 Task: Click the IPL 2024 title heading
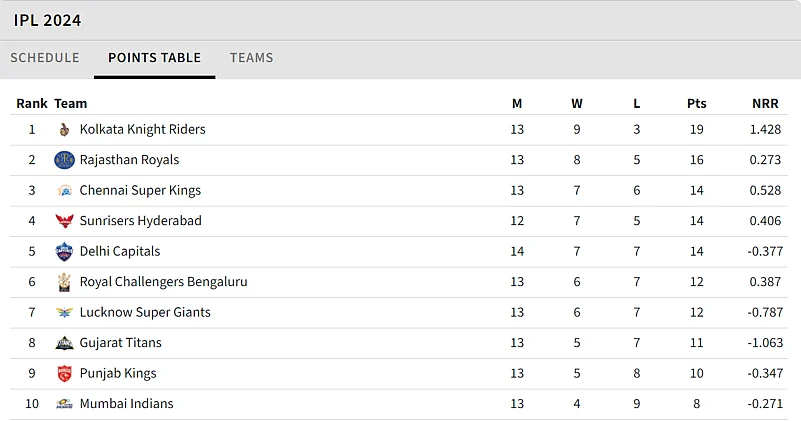pos(48,20)
